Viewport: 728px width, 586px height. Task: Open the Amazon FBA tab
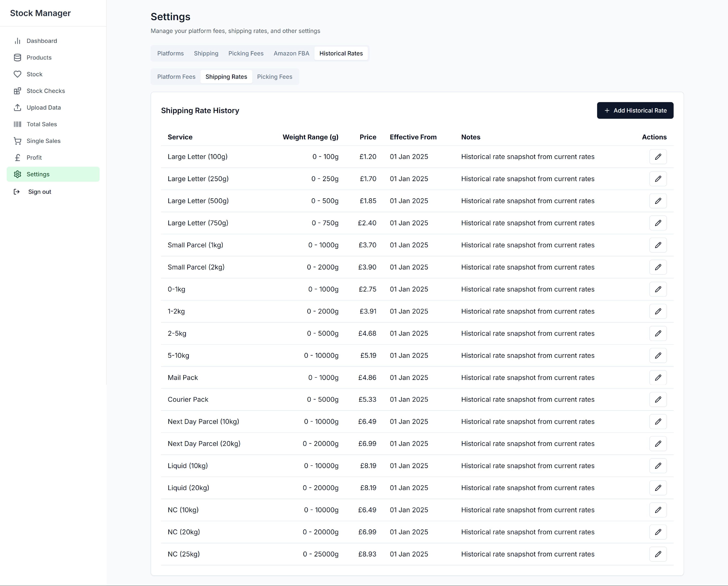[x=291, y=53]
